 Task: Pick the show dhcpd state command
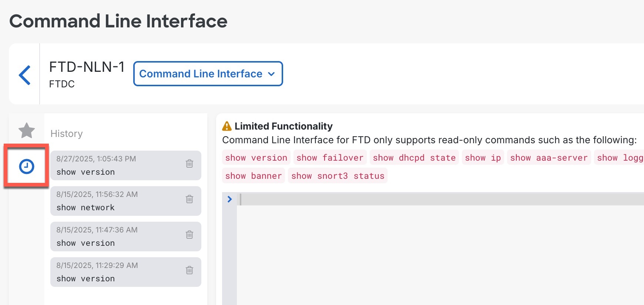(x=414, y=158)
